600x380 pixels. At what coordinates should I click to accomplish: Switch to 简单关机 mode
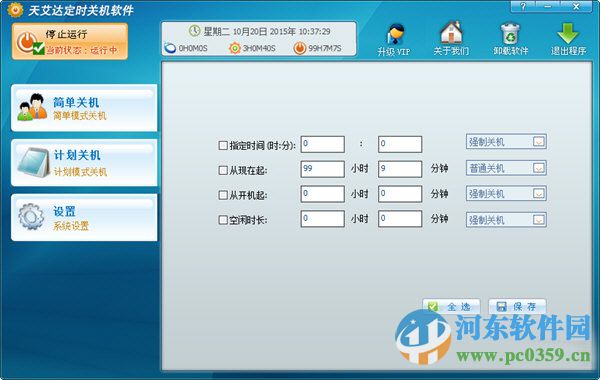84,108
